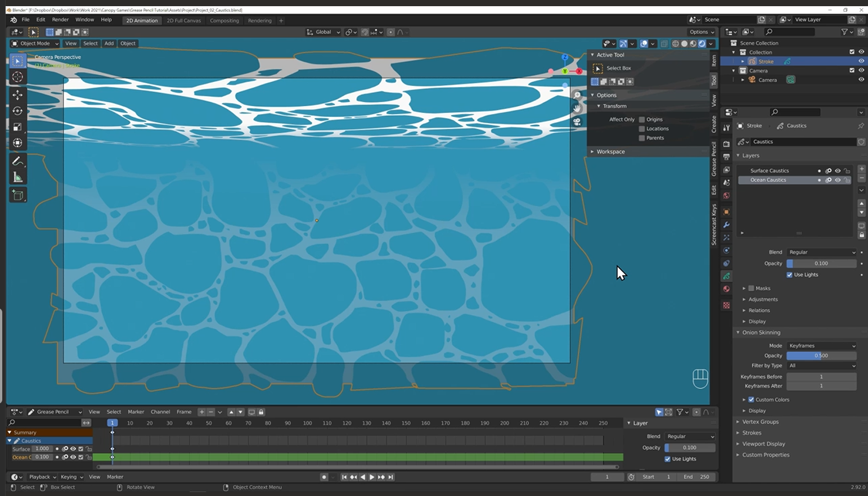Switch to the Compositing workspace tab

[x=224, y=21]
